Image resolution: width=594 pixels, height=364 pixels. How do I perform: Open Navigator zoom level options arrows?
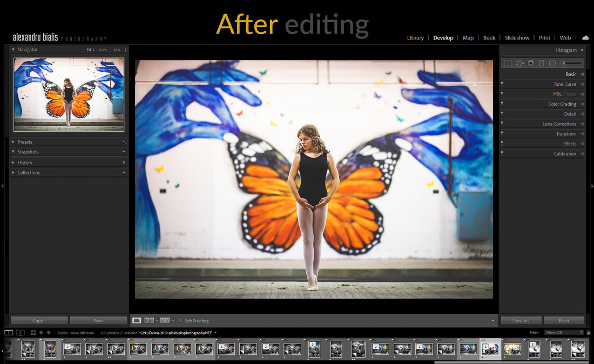[x=125, y=50]
